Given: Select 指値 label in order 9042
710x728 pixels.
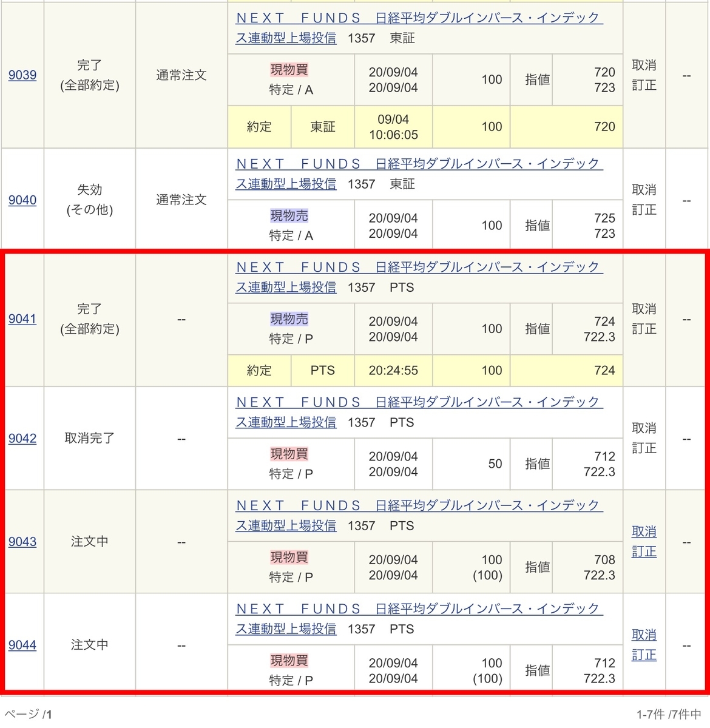Looking at the screenshot, I should [x=537, y=464].
